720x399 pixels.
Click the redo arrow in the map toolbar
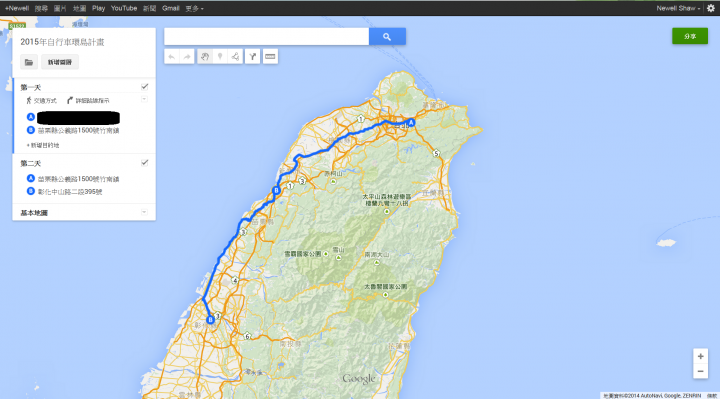click(187, 56)
